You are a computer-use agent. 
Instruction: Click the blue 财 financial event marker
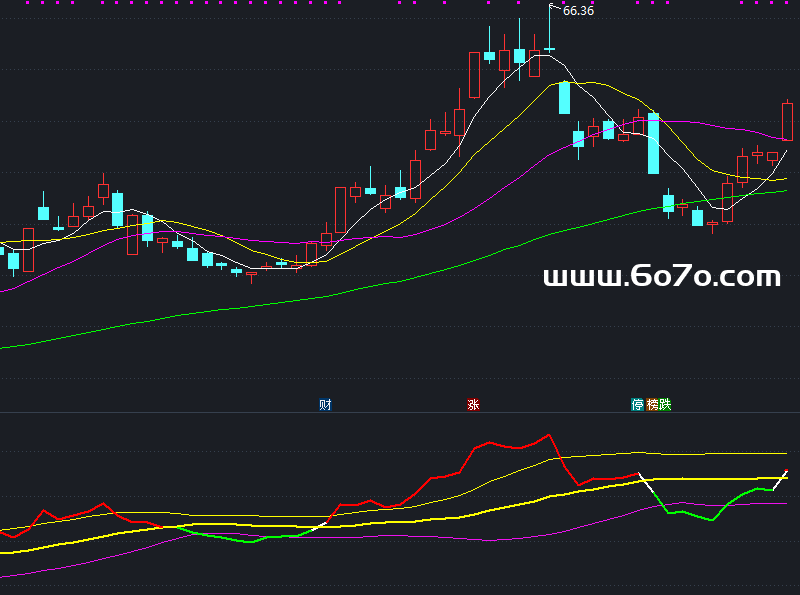click(x=325, y=405)
